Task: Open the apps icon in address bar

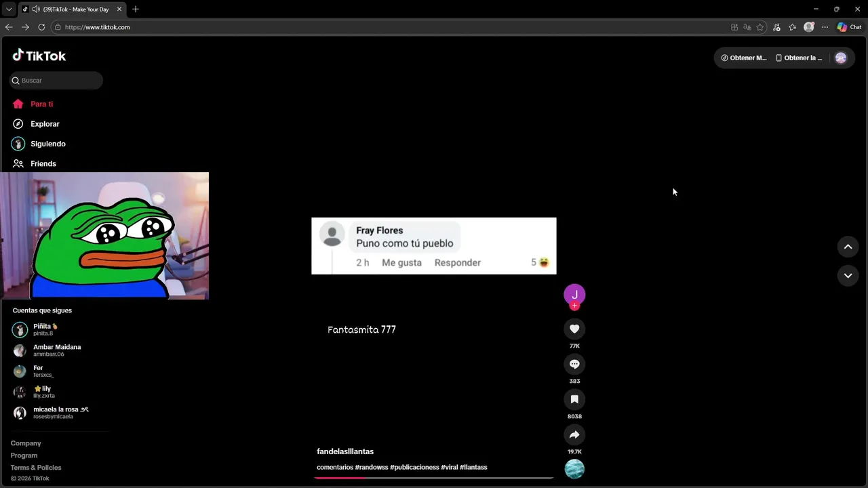Action: click(734, 27)
